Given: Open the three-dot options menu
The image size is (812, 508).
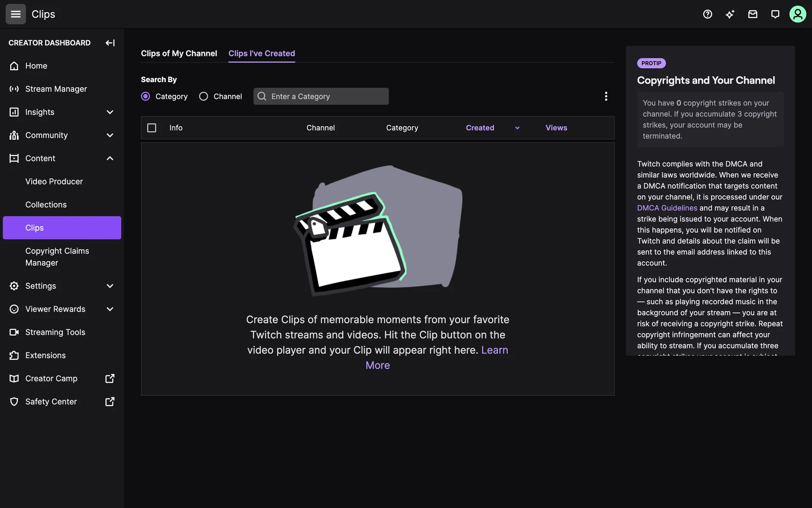Looking at the screenshot, I should tap(606, 96).
